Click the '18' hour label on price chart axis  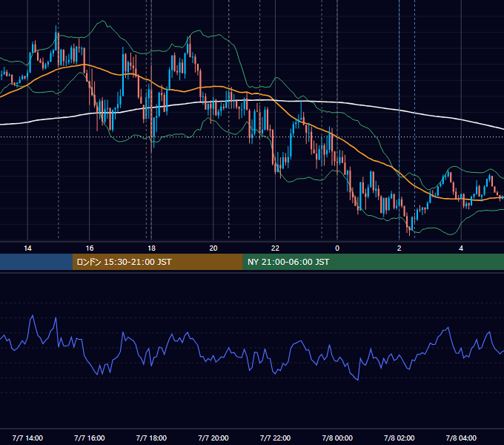[151, 248]
